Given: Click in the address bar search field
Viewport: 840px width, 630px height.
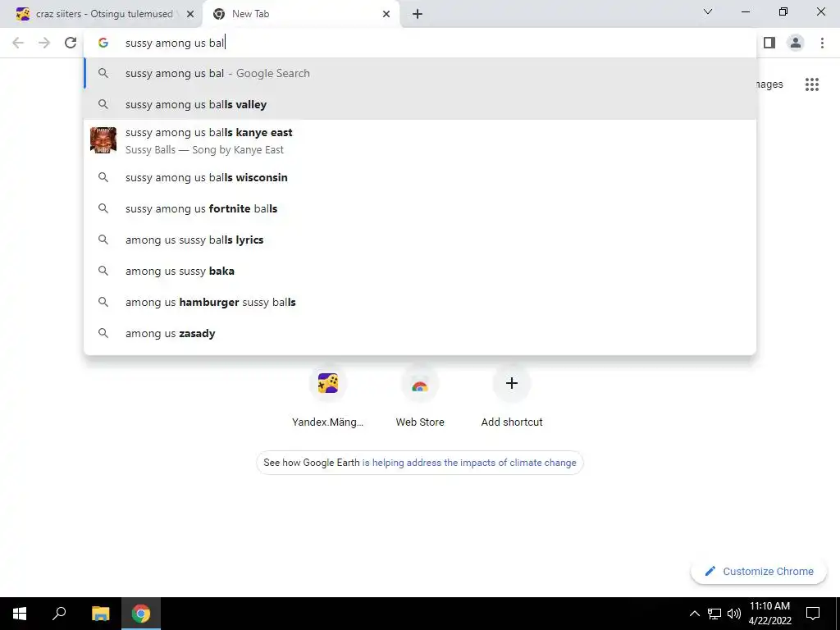Looking at the screenshot, I should coord(420,43).
